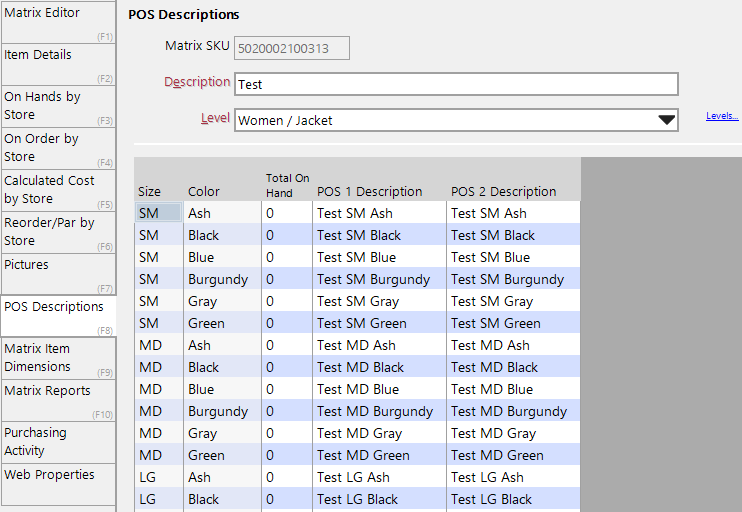This screenshot has width=742, height=512.
Task: Click the Matrix SKU field
Action: [292, 48]
